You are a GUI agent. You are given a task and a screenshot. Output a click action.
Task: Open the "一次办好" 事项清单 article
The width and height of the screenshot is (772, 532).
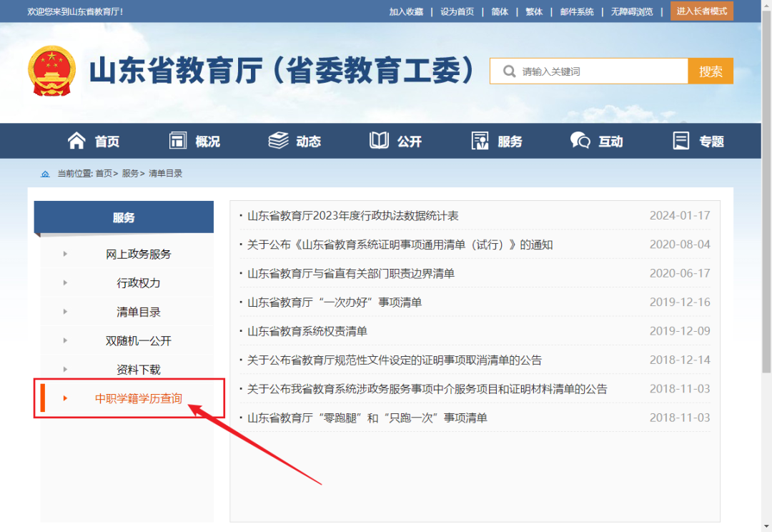click(335, 302)
